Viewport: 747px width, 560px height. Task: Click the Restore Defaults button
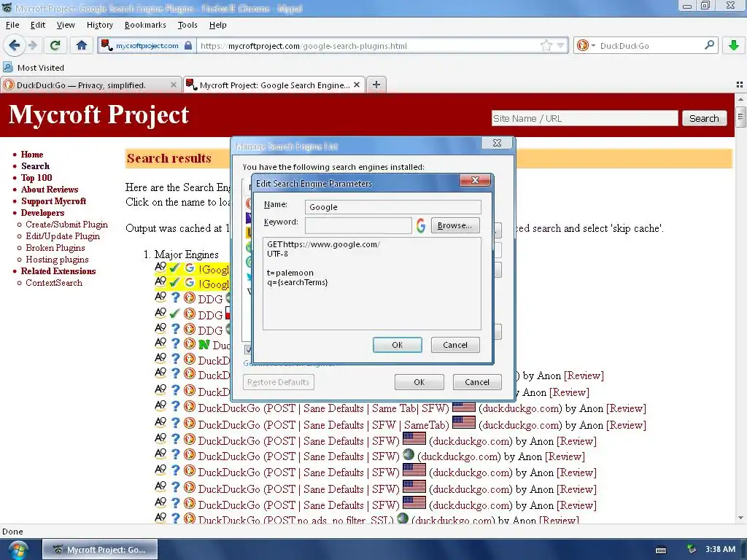278,382
